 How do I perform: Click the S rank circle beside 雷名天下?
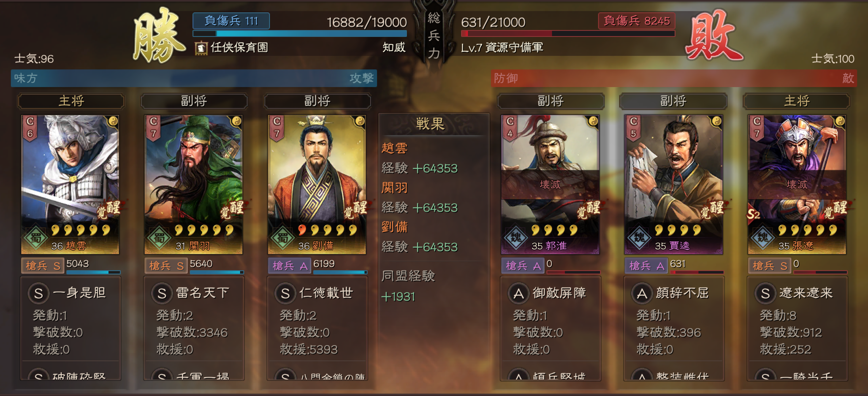click(162, 293)
